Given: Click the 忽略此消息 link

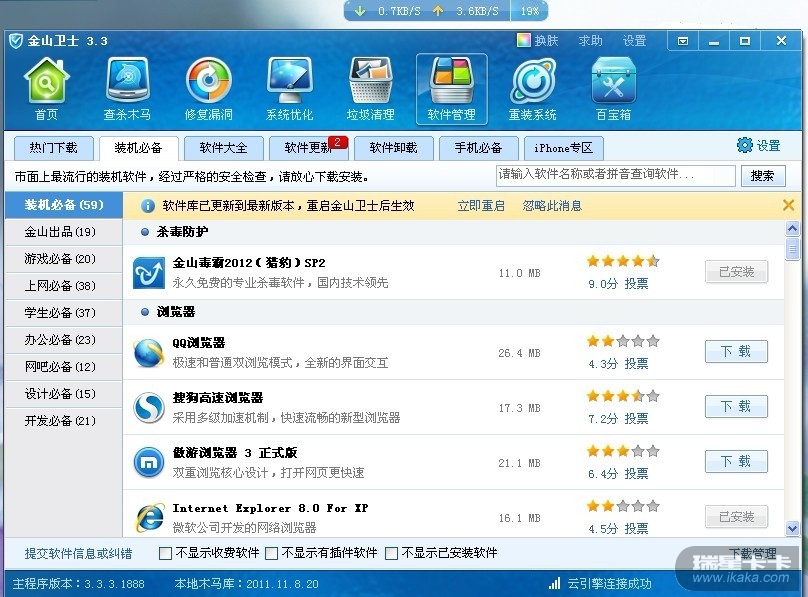Looking at the screenshot, I should click(552, 206).
